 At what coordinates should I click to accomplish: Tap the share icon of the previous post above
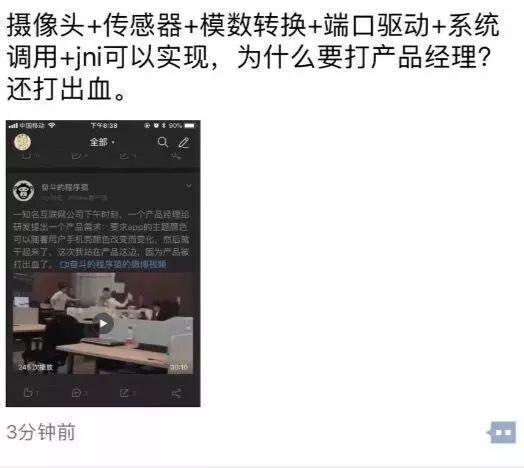click(x=175, y=156)
